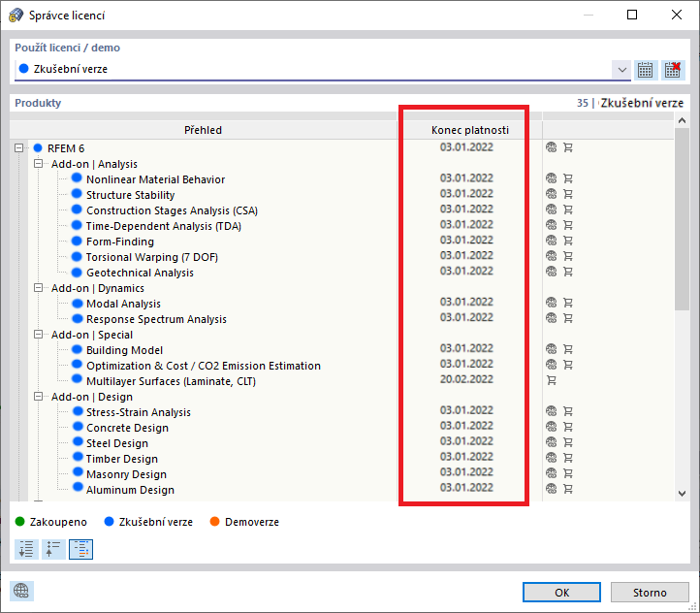Click the globe icon at bottom left
This screenshot has height=613, width=700.
pos(21,591)
